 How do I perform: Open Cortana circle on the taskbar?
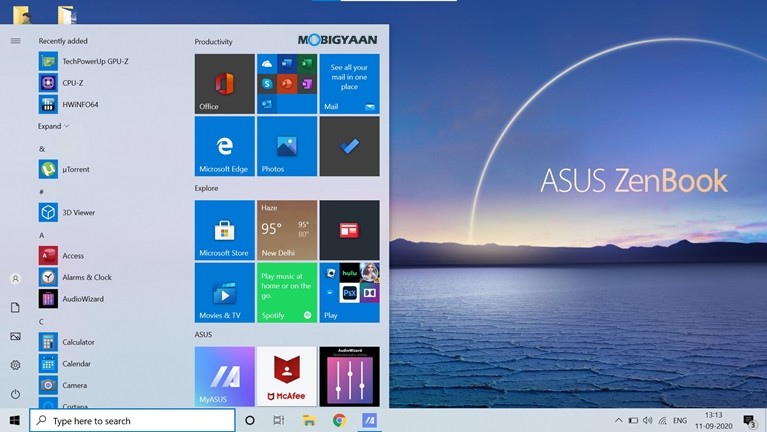coord(249,420)
